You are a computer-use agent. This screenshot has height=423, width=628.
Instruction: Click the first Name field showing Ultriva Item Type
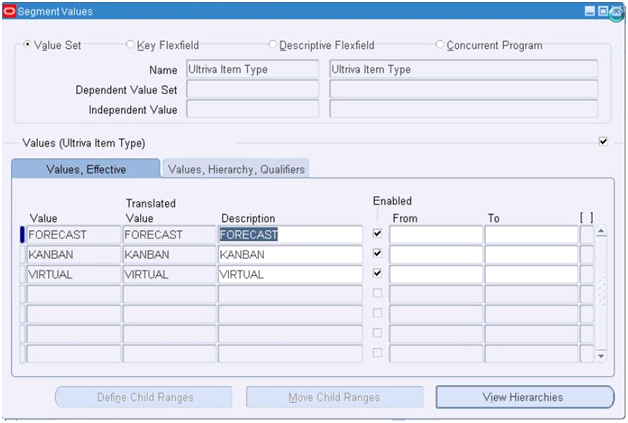tap(253, 69)
